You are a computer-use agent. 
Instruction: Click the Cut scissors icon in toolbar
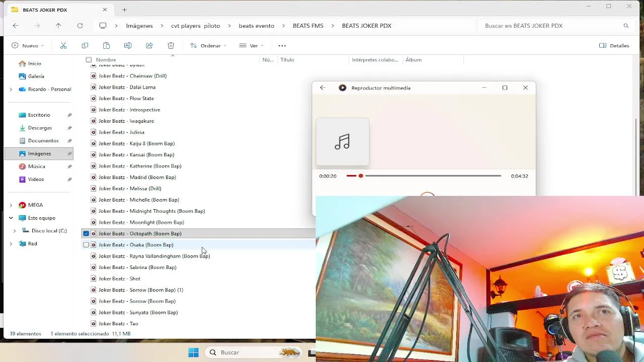(x=63, y=45)
